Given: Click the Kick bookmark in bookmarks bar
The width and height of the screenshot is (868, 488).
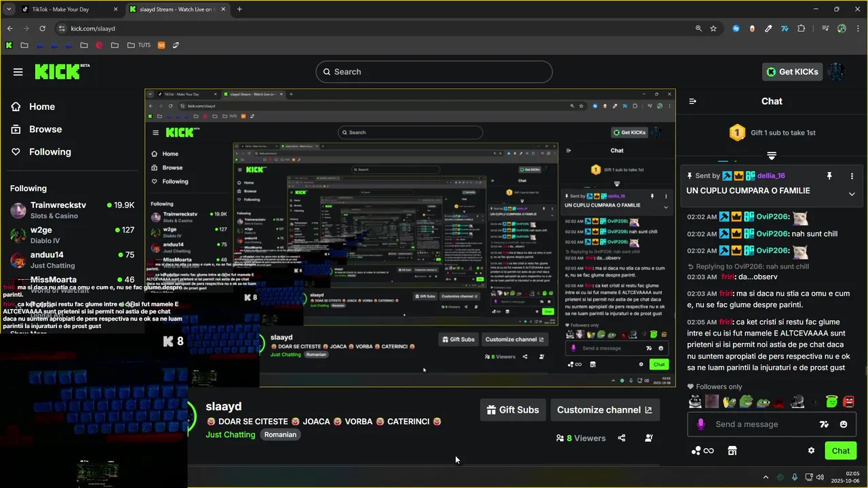Looking at the screenshot, I should pos(9,45).
